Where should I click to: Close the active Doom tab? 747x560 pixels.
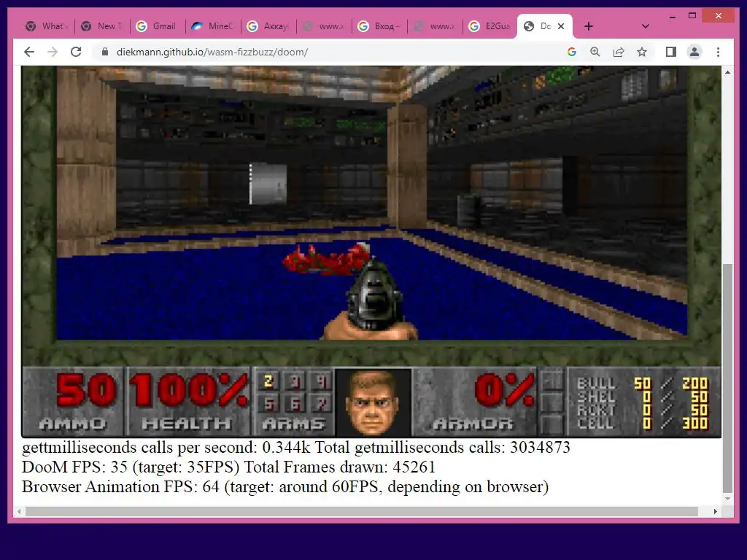561,26
